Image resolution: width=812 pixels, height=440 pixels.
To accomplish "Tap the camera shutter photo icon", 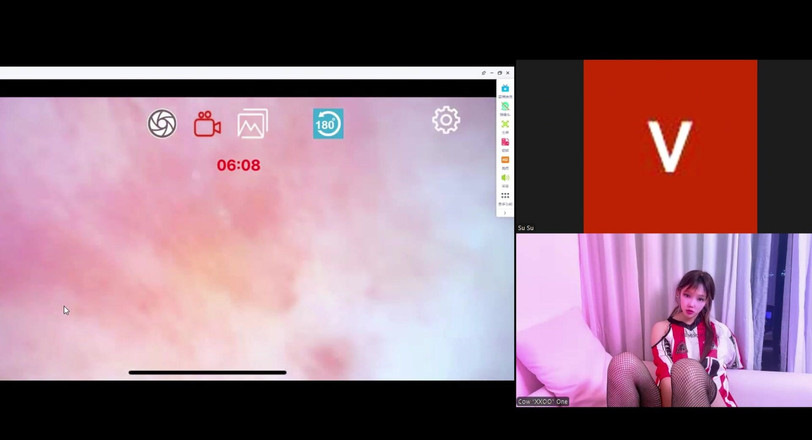I will [162, 123].
